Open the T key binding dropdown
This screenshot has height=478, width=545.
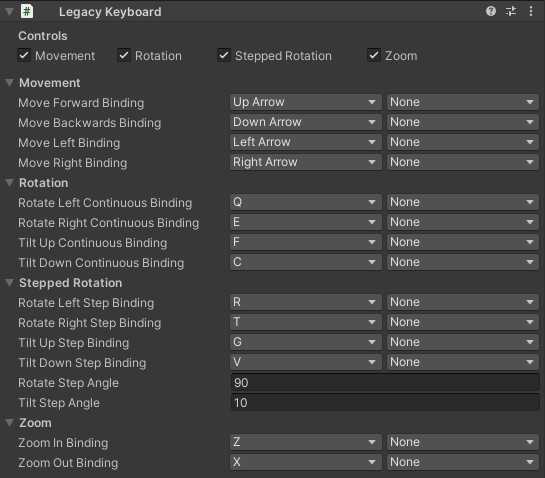306,322
